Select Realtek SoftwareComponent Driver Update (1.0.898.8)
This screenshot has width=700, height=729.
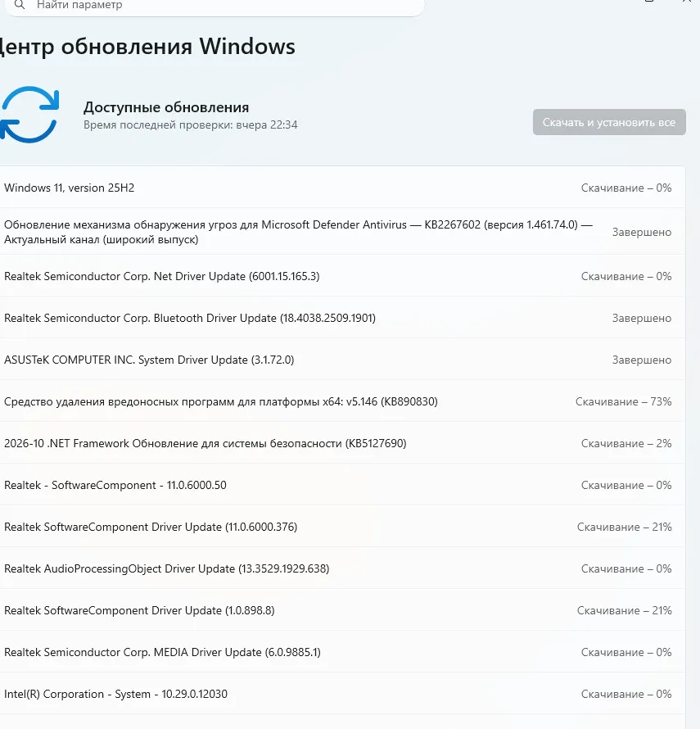tap(342, 611)
